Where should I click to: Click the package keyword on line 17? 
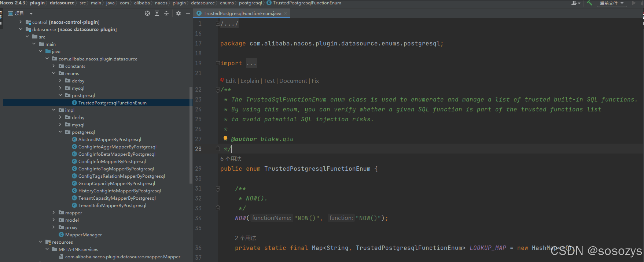pyautogui.click(x=233, y=43)
